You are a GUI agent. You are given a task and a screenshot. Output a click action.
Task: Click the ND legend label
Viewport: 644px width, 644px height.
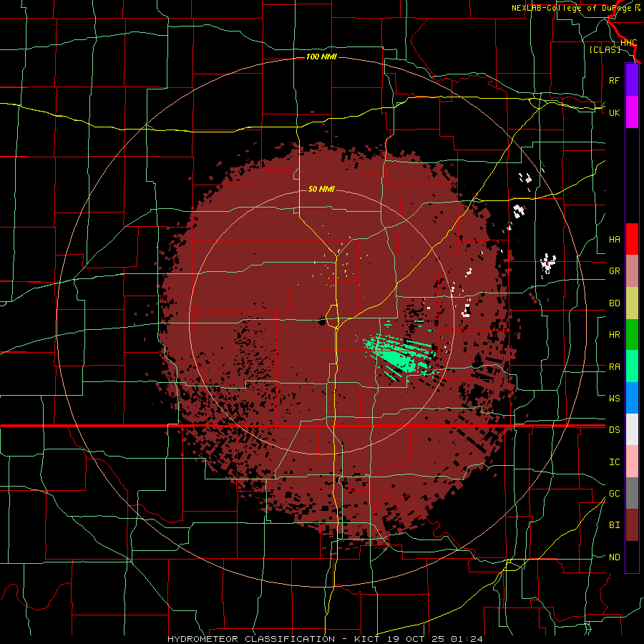coord(614,557)
